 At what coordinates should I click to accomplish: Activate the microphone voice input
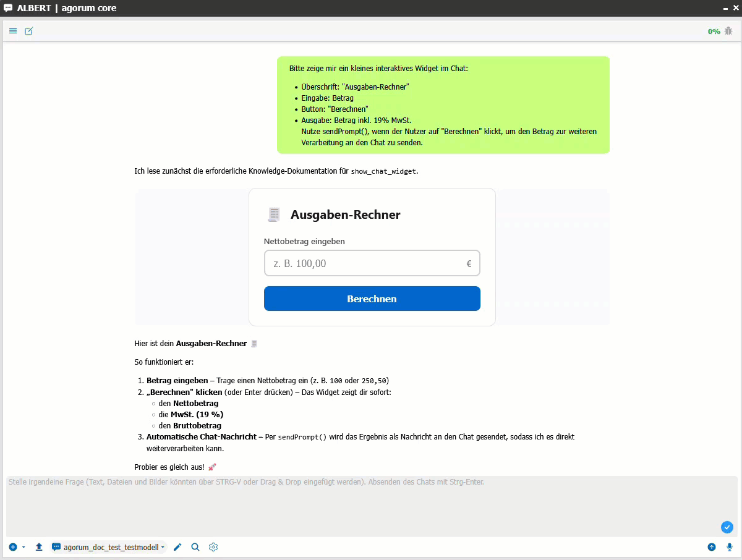coord(730,547)
